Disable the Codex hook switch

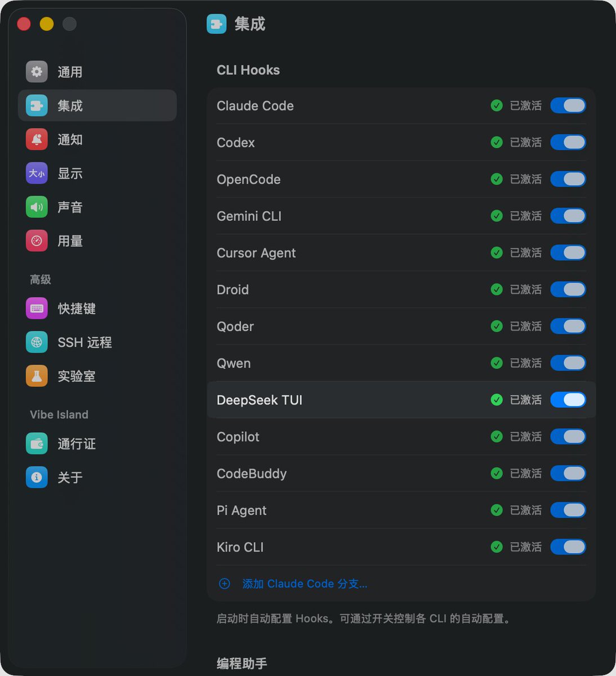tap(568, 142)
